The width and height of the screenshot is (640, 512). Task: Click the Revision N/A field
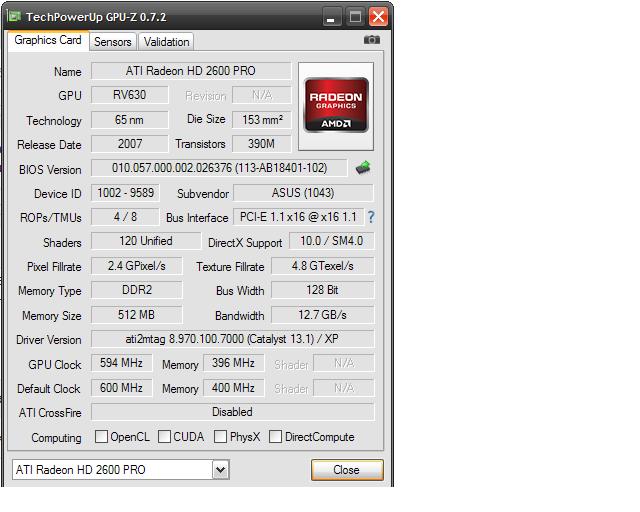point(262,95)
